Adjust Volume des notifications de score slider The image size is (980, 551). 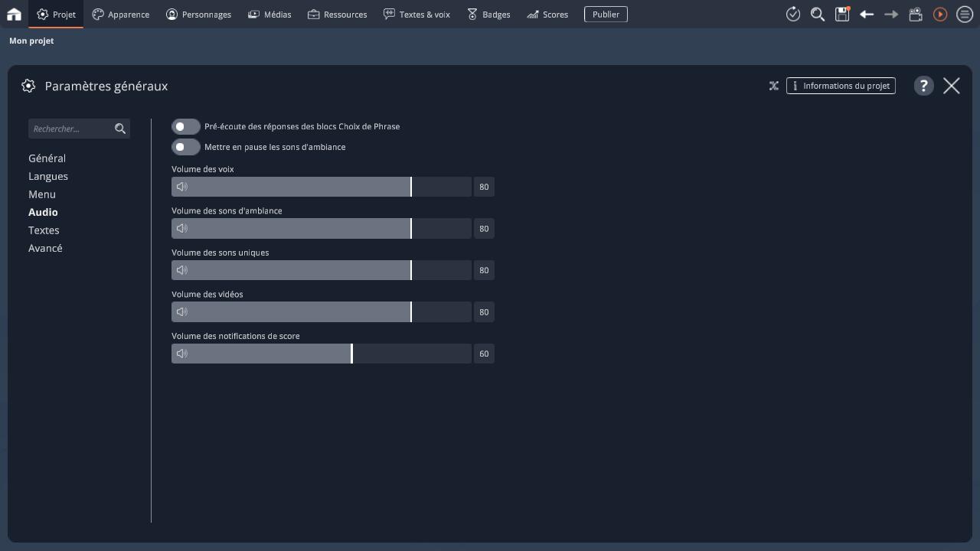[322, 354]
